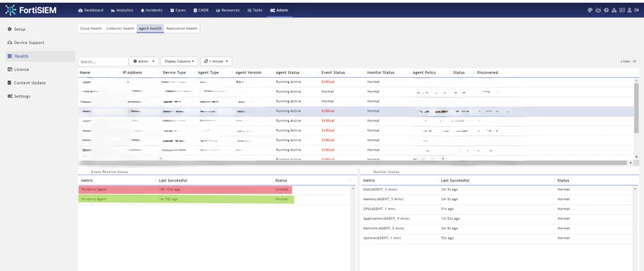Click the eye icon in top bar
This screenshot has width=644, height=271.
tap(598, 10)
